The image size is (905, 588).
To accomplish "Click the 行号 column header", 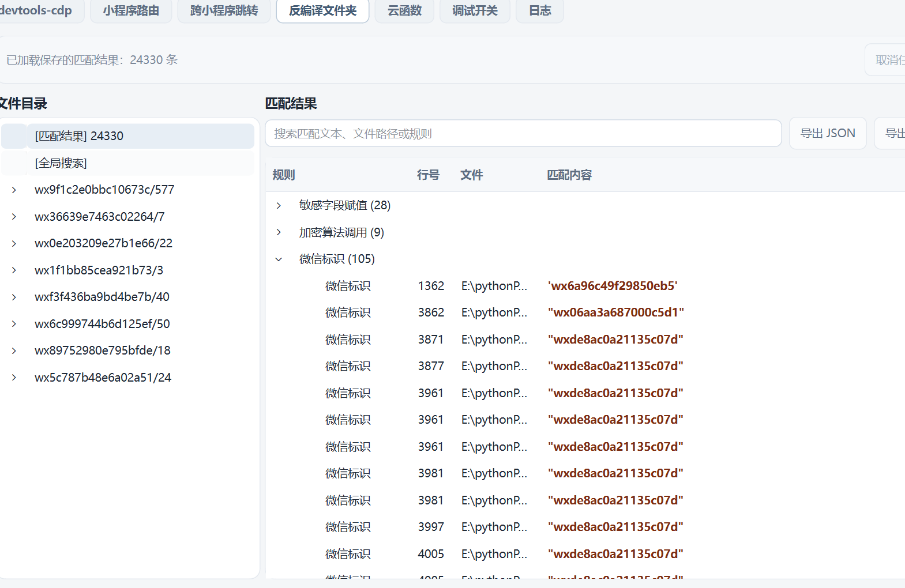I will click(x=428, y=175).
